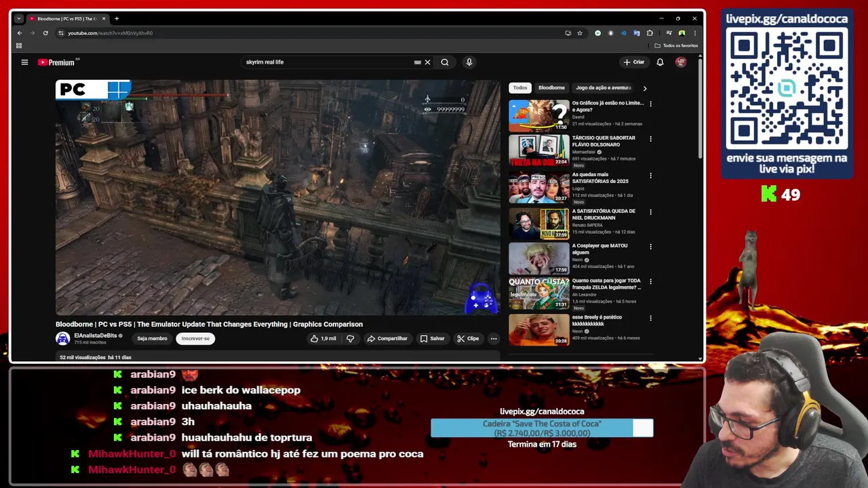The height and width of the screenshot is (488, 868).
Task: Open options menu for A Cosplayer video
Action: [x=650, y=246]
